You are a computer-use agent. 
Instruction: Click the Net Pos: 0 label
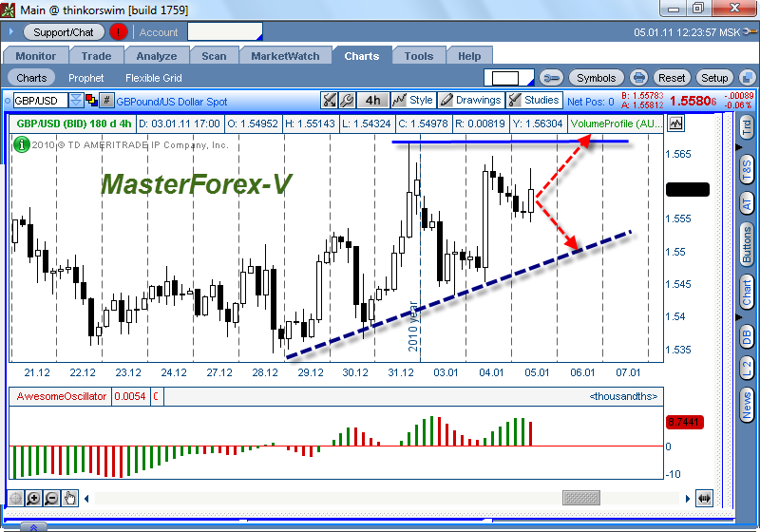pos(590,102)
